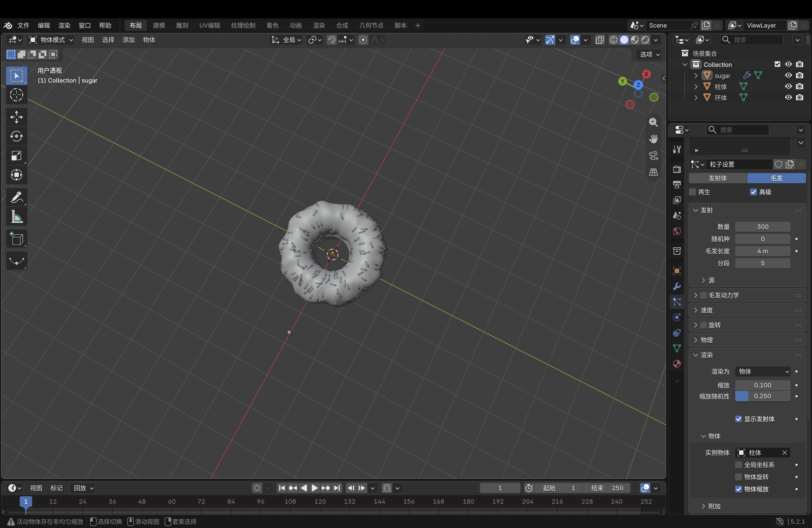Screen dimensions: 812x528
Task: Toggle visibility eye for 柱体 object
Action: 788,86
